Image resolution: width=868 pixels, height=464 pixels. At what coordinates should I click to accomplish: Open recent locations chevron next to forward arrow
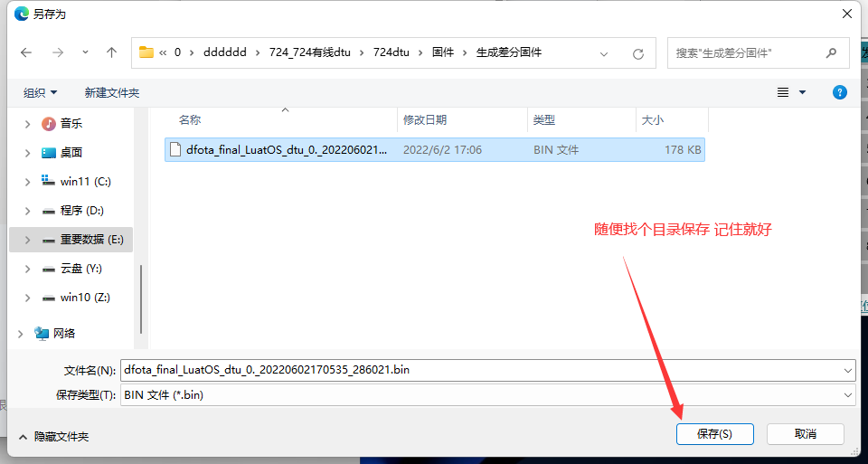pos(85,52)
